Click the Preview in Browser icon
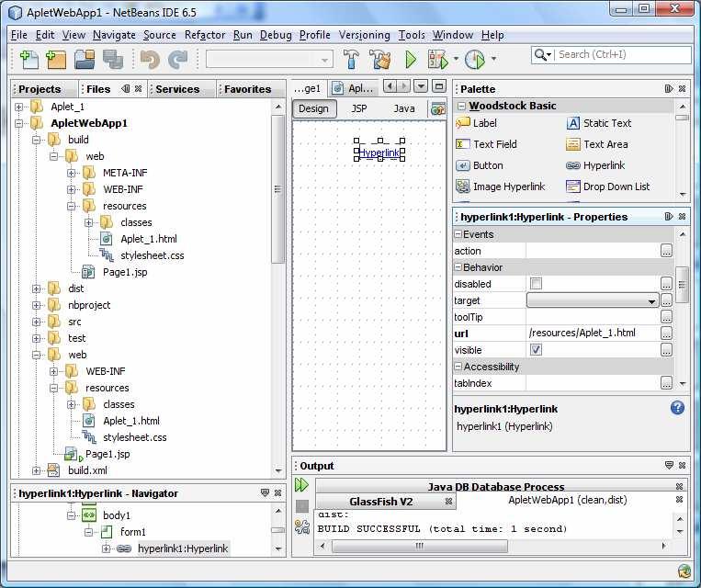The image size is (701, 588). [437, 108]
